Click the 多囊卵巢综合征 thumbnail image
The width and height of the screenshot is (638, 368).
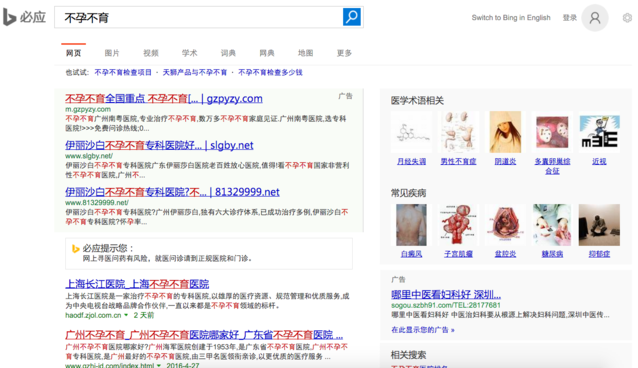(x=552, y=132)
